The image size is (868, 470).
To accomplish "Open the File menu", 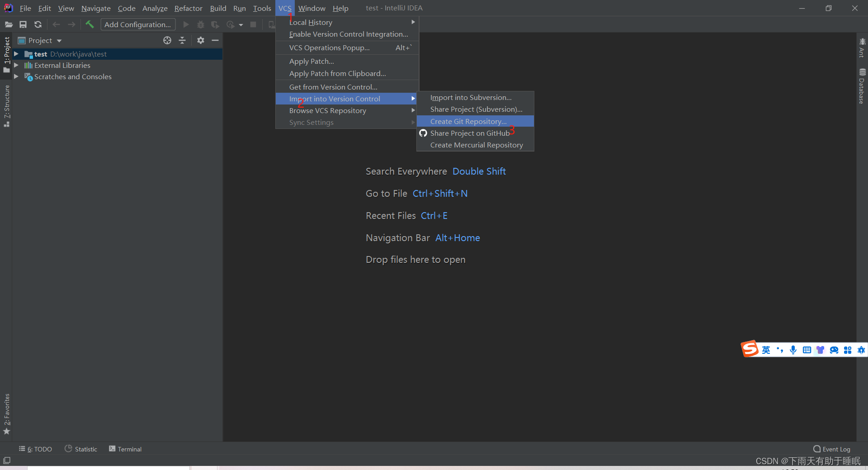I will (25, 8).
